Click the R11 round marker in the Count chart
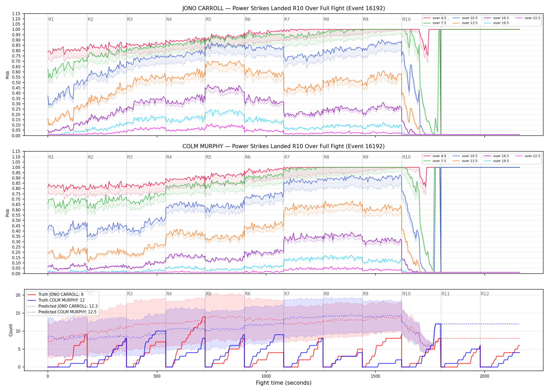 pos(446,294)
